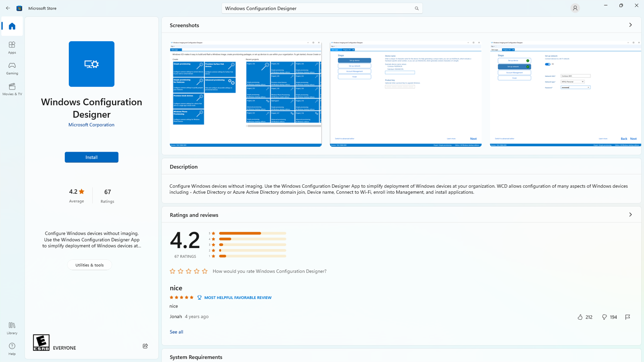
Task: Open the Library
Action: click(12, 328)
